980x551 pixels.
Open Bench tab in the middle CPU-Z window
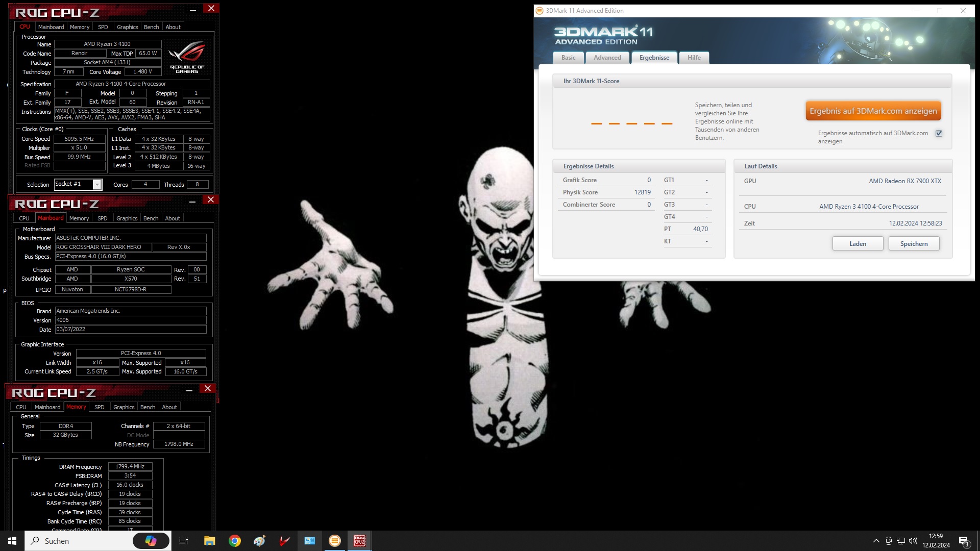click(151, 218)
